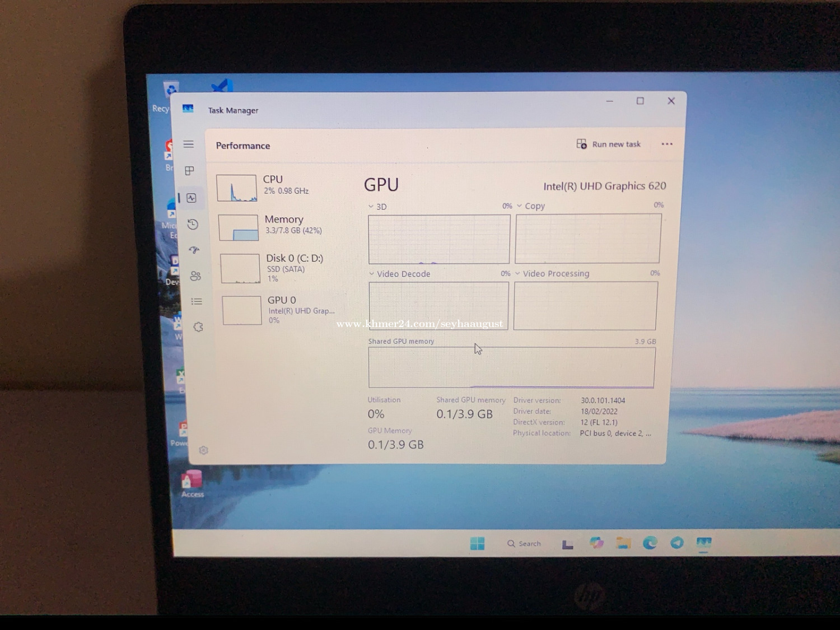Click the Disk 0 mini graph thumbnail

[x=240, y=268]
